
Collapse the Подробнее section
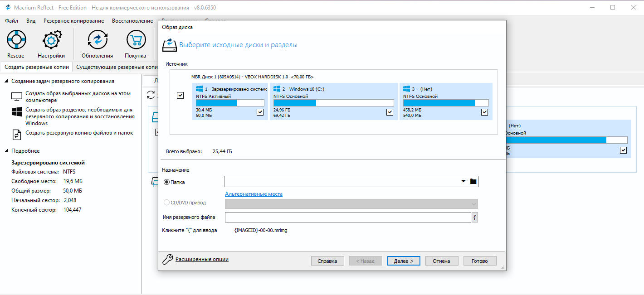(6, 151)
